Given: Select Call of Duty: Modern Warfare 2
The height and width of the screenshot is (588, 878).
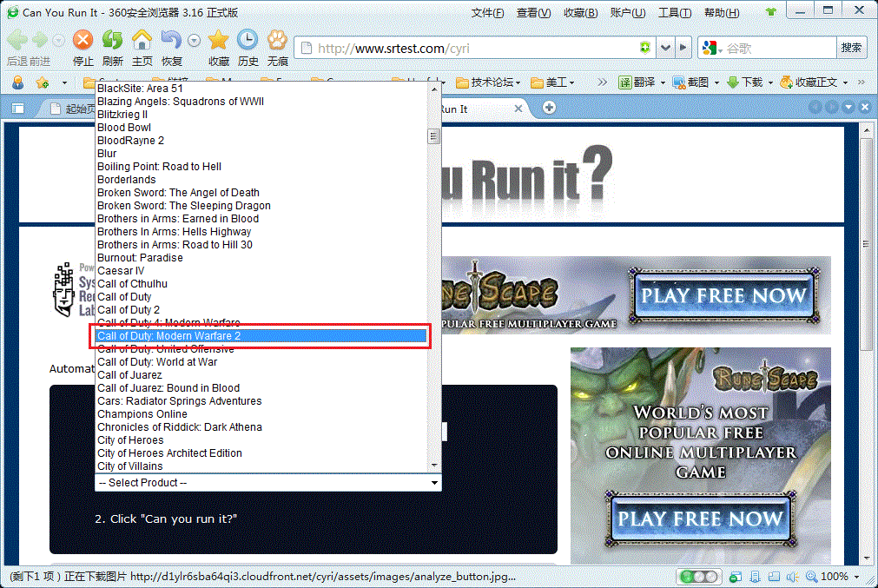Looking at the screenshot, I should pos(261,336).
